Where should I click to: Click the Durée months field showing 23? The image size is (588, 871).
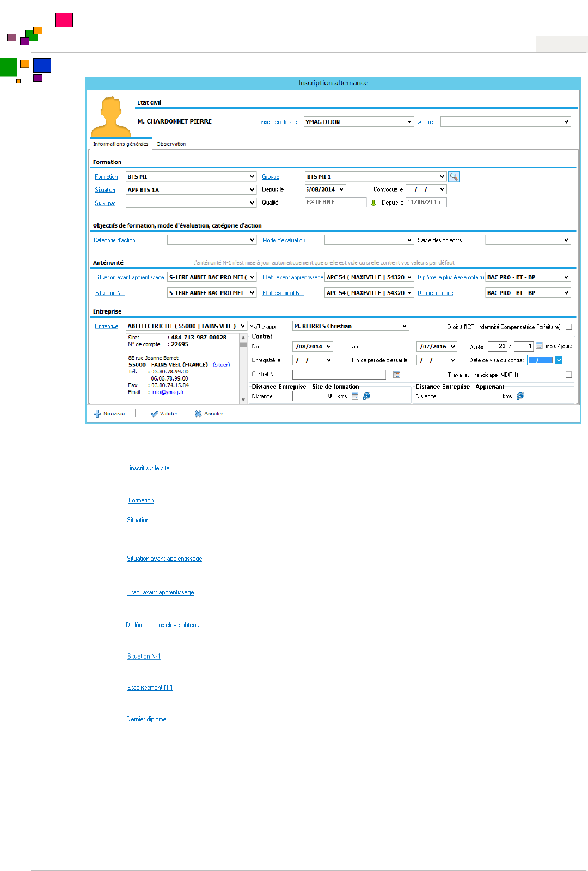[x=498, y=346]
